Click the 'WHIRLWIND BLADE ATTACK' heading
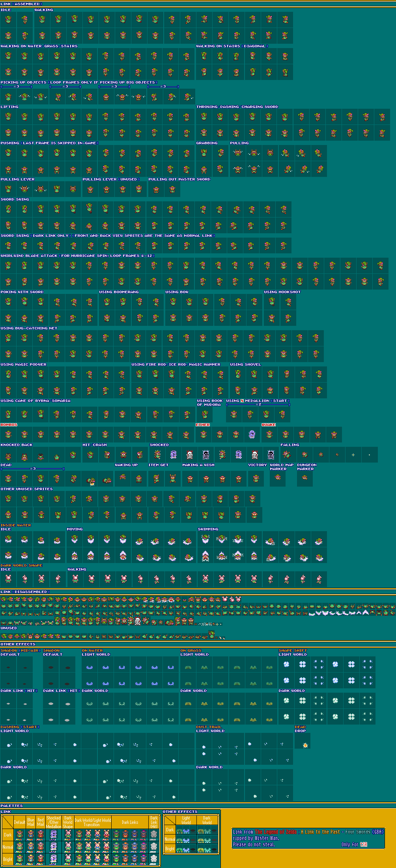The width and height of the screenshot is (396, 868). 30,256
